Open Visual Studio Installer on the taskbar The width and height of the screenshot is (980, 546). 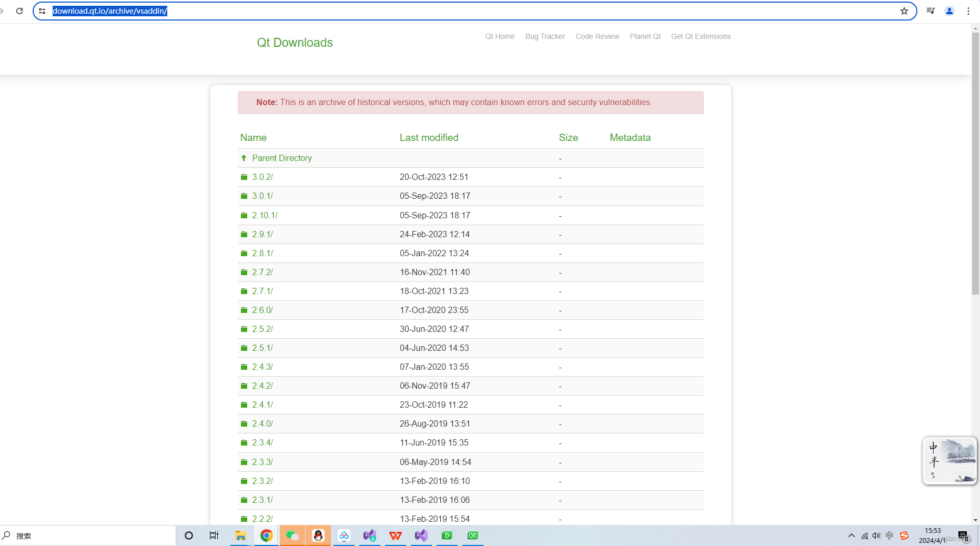click(x=370, y=535)
